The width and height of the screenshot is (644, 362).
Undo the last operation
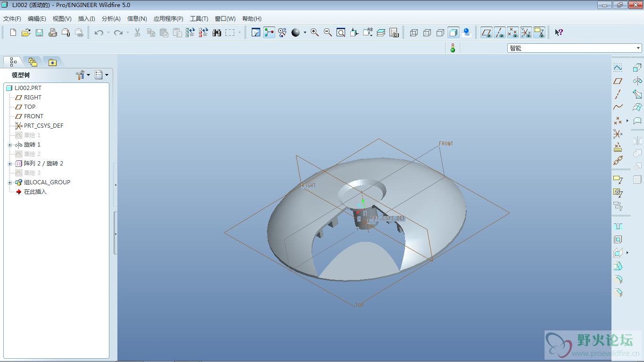pos(99,33)
